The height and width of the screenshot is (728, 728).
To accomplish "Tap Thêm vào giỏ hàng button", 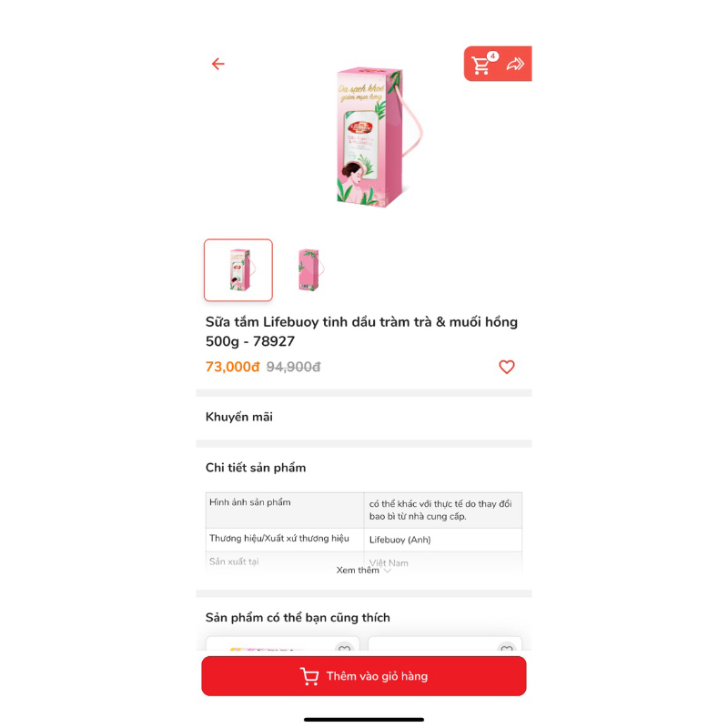I will point(363,676).
